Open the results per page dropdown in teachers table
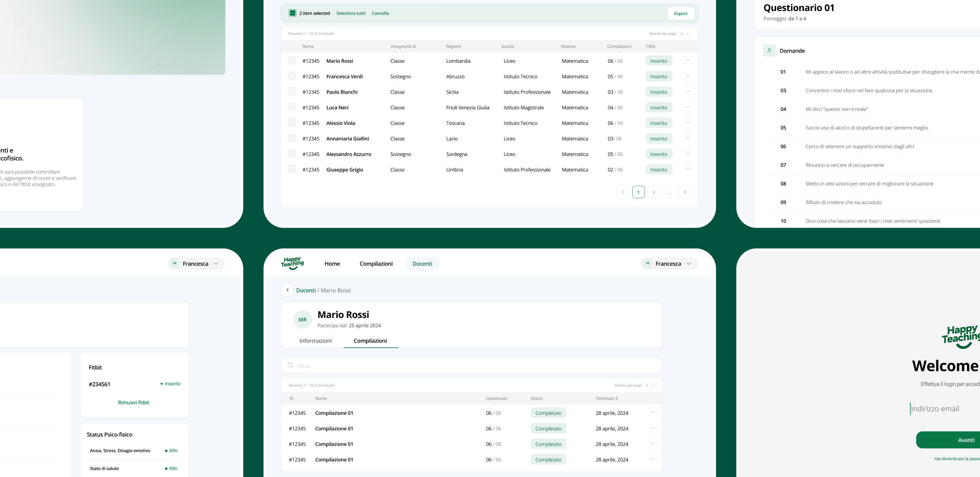This screenshot has width=980, height=477. tap(685, 34)
